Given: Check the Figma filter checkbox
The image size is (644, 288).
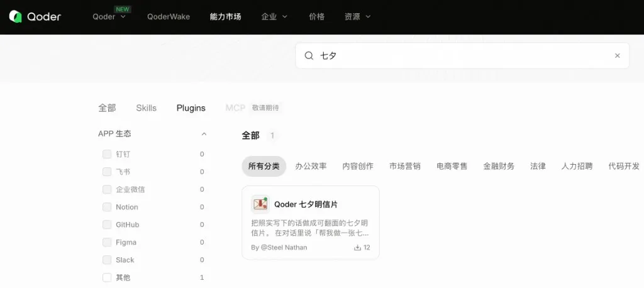Looking at the screenshot, I should click(107, 242).
